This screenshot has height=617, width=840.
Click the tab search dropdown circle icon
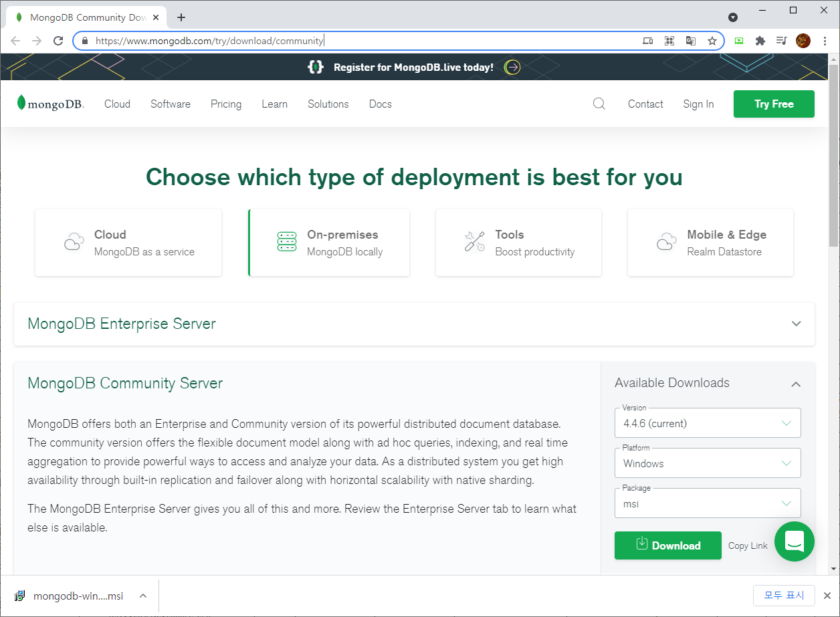[x=733, y=17]
